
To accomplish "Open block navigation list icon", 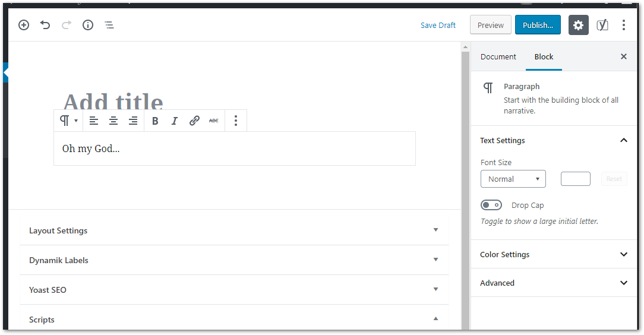I will (109, 25).
